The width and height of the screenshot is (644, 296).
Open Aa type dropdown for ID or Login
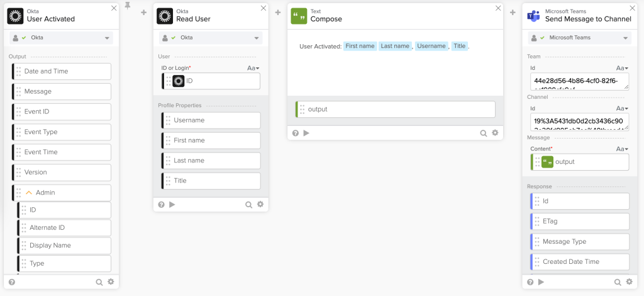253,68
